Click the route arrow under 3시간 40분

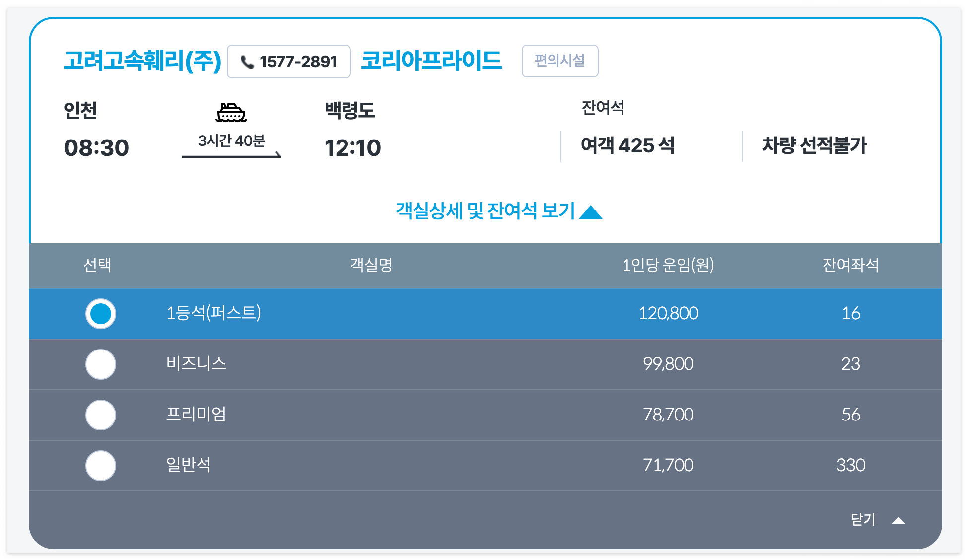(x=231, y=155)
